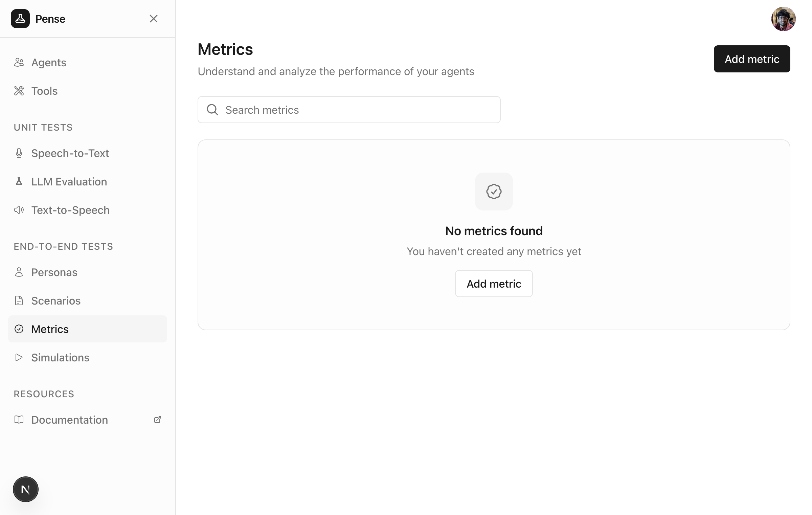Screen dimensions: 812x515
Task: Select the Agents icon in sidebar
Action: [19, 62]
